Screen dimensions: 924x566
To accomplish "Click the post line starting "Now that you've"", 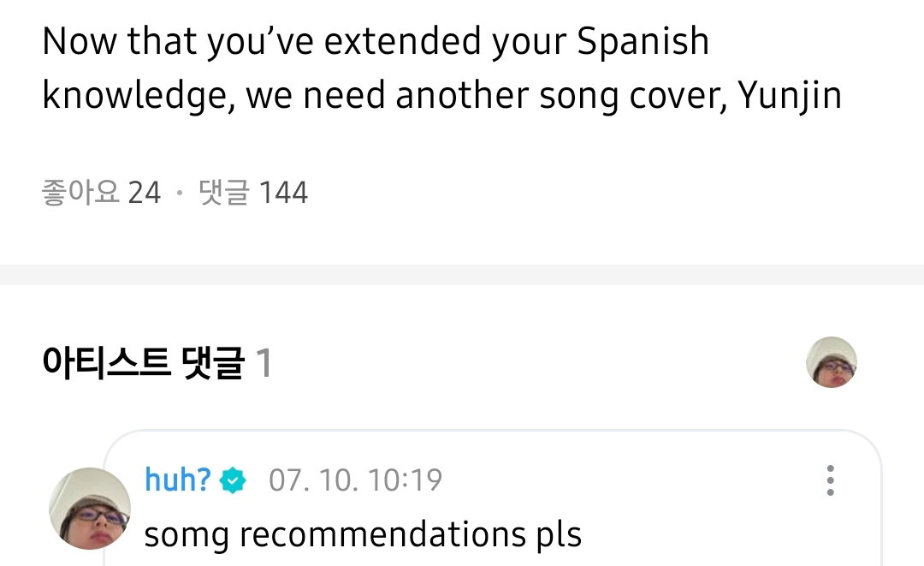I will pyautogui.click(x=376, y=41).
